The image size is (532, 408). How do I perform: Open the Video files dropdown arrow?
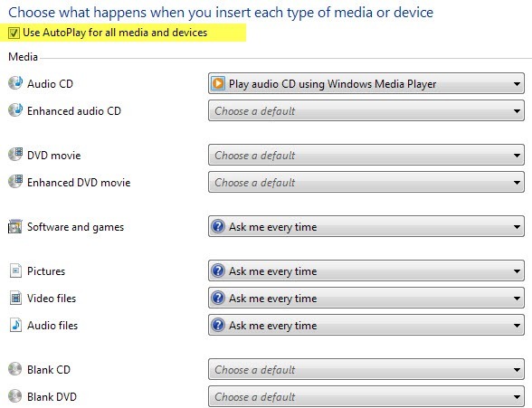click(517, 299)
